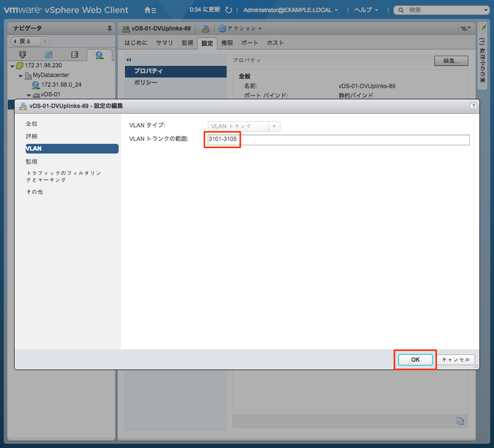Select MyDatacenter in the navigator tree
This screenshot has width=494, height=448.
51,75
